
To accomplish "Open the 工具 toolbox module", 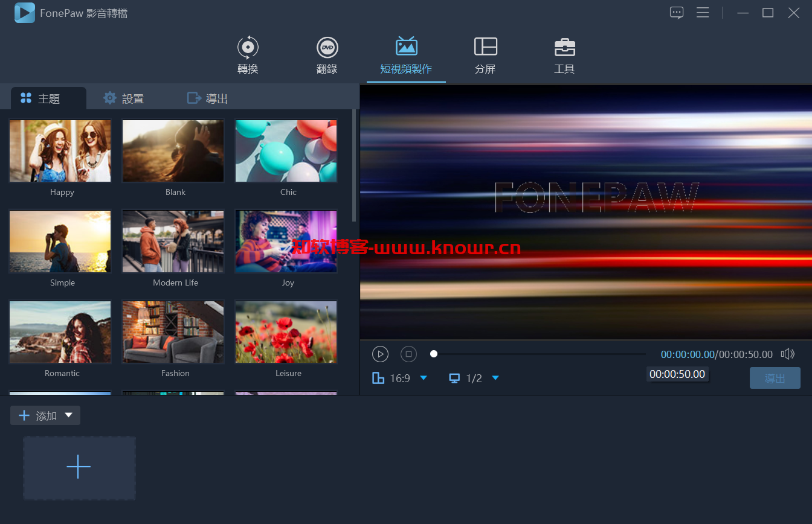I will point(564,56).
